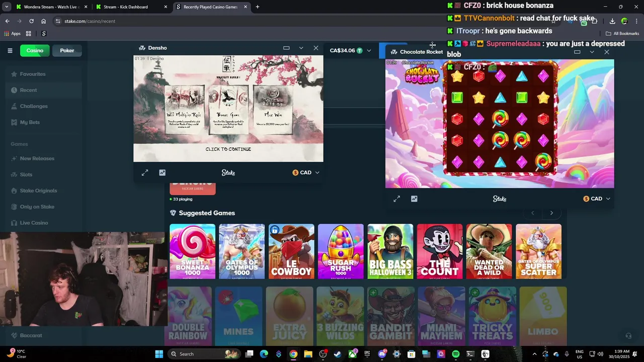The width and height of the screenshot is (644, 362).
Task: Open the Apps bookmarks shortcut
Action: coord(13,34)
